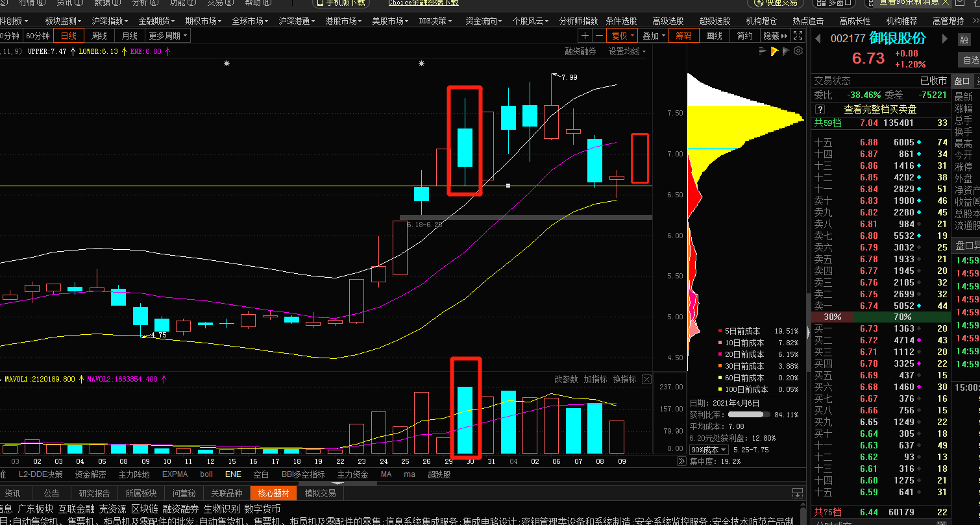Click the 自选 button
Screen dimensions: 980x525
tap(970, 60)
